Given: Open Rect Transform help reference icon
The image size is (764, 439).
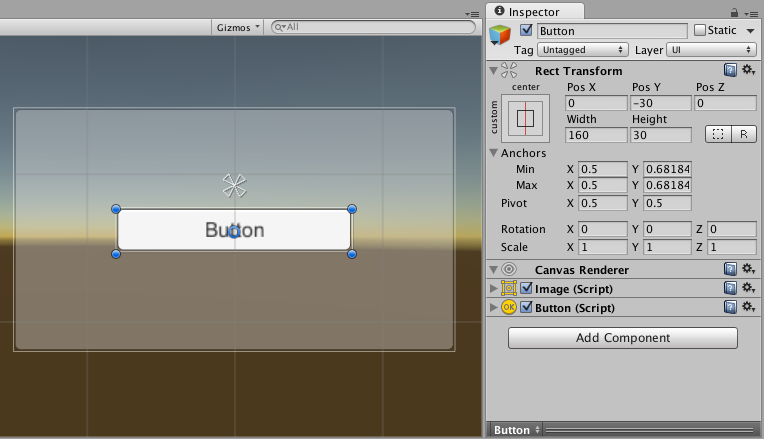Looking at the screenshot, I should 730,70.
